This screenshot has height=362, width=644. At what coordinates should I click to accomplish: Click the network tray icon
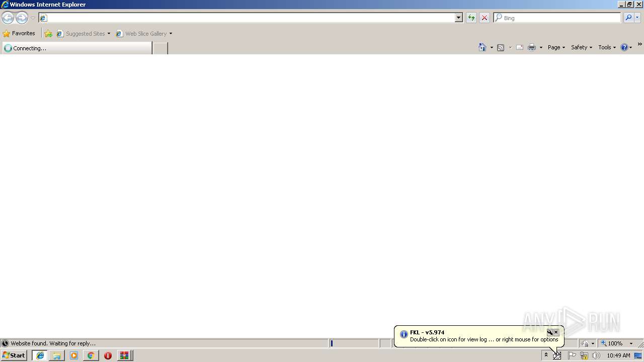pos(584,355)
